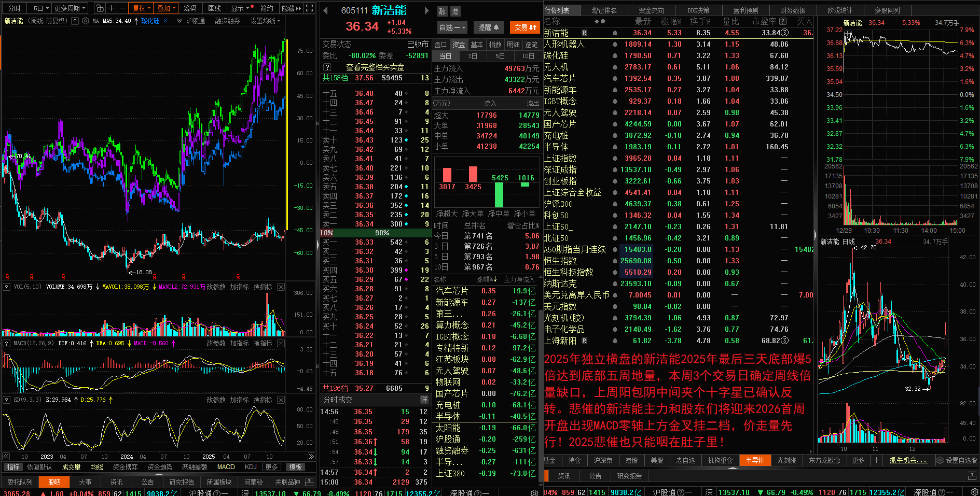Toggle 复权 adjustment mode
This screenshot has width=980, height=496.
click(142, 8)
